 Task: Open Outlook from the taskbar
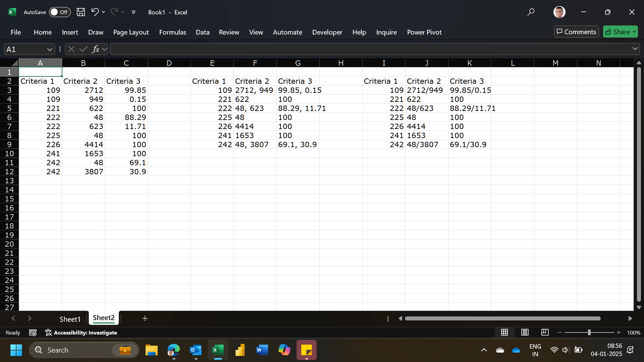(x=196, y=350)
